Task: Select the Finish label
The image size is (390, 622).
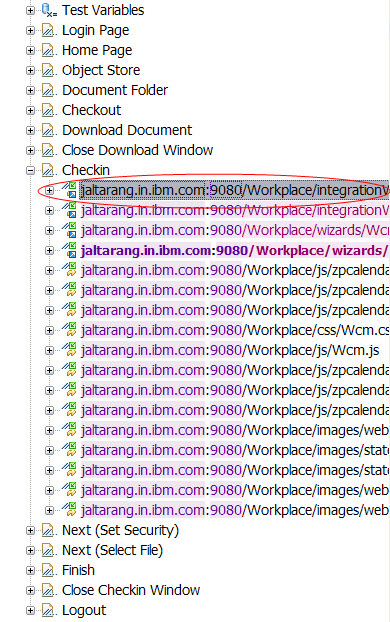Action: (79, 570)
